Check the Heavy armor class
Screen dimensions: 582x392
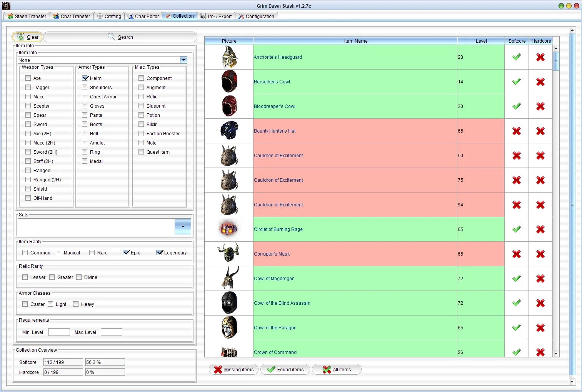pyautogui.click(x=76, y=304)
